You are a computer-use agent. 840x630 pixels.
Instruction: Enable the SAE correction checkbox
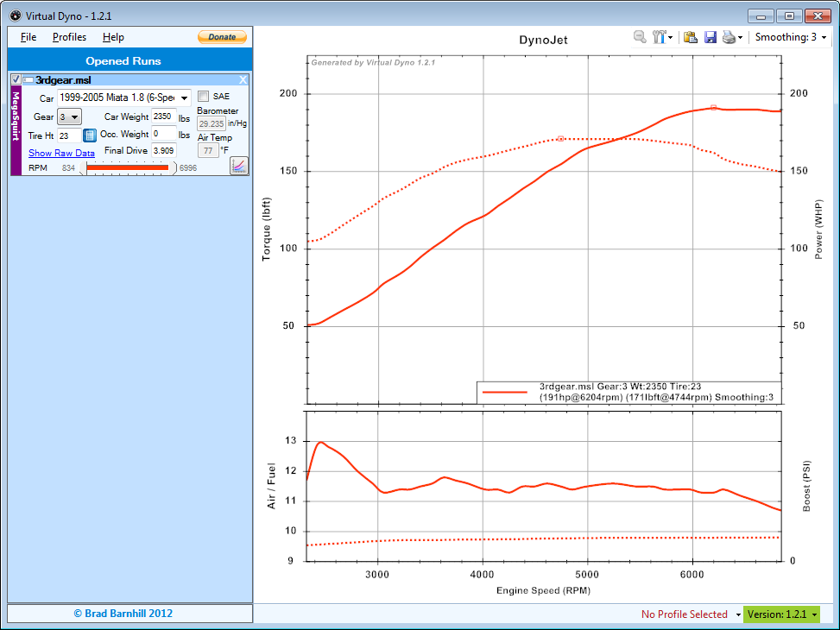[x=204, y=96]
